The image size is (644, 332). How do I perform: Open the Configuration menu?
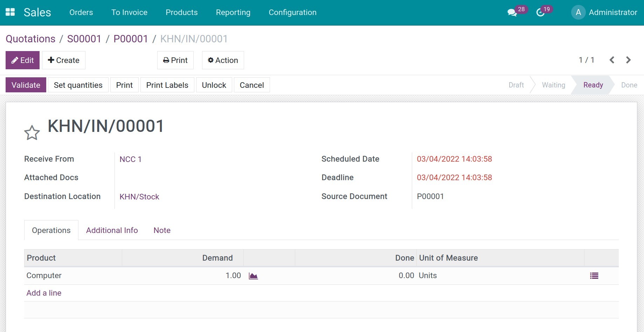[x=292, y=13]
